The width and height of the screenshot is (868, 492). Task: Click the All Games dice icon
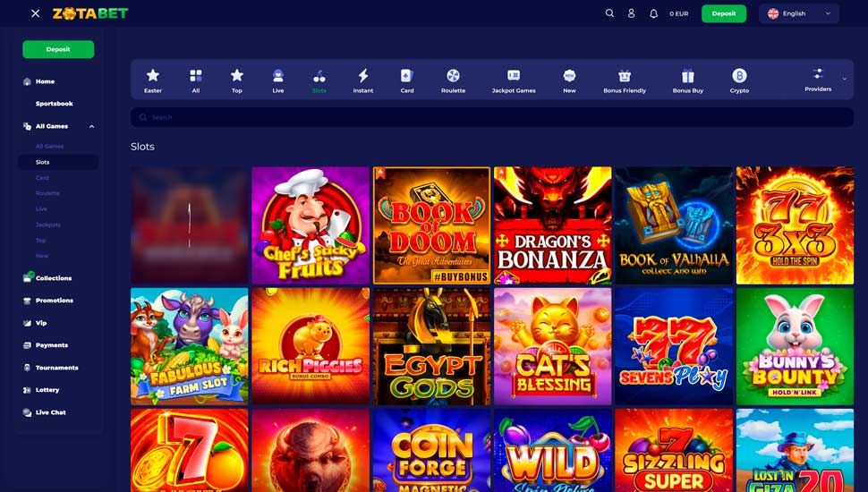click(27, 126)
